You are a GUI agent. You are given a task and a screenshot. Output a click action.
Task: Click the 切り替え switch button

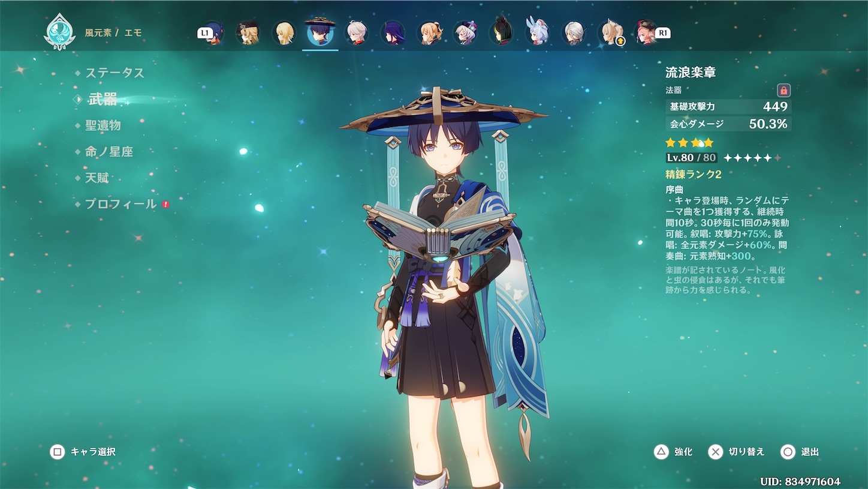(x=736, y=452)
